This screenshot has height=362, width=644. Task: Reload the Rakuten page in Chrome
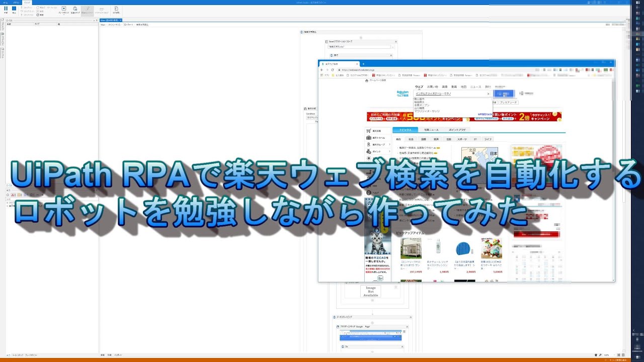pyautogui.click(x=333, y=70)
